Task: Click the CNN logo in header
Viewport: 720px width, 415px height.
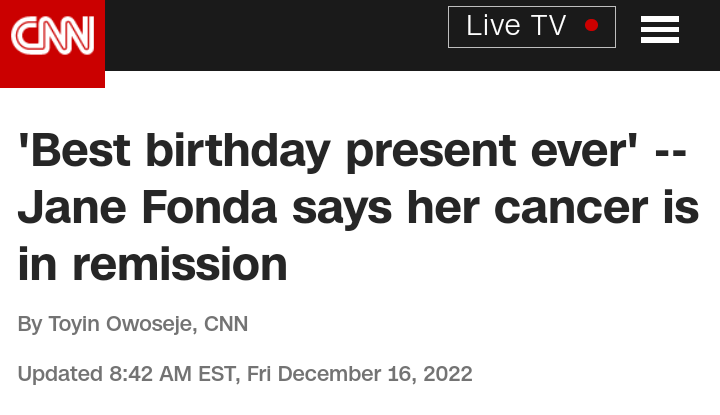Action: (52, 38)
